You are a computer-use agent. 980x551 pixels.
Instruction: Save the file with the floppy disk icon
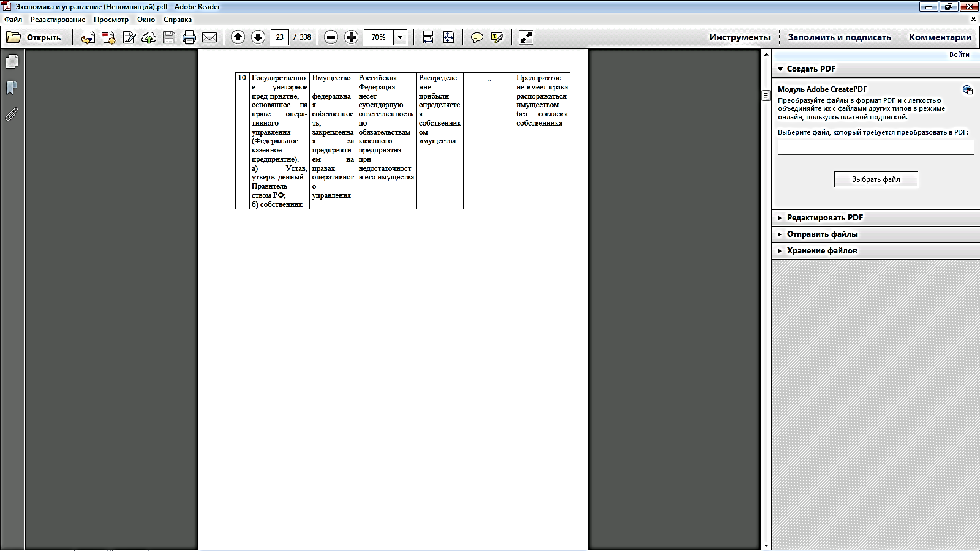(169, 37)
